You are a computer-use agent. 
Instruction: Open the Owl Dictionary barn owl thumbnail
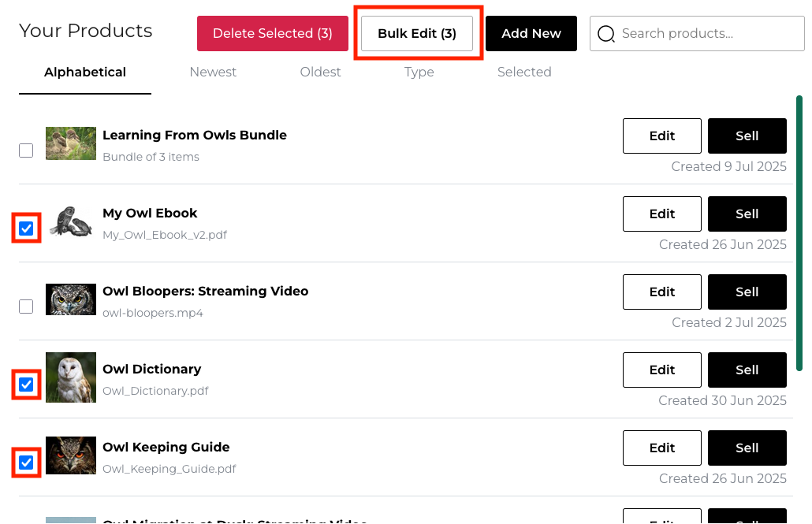[71, 377]
